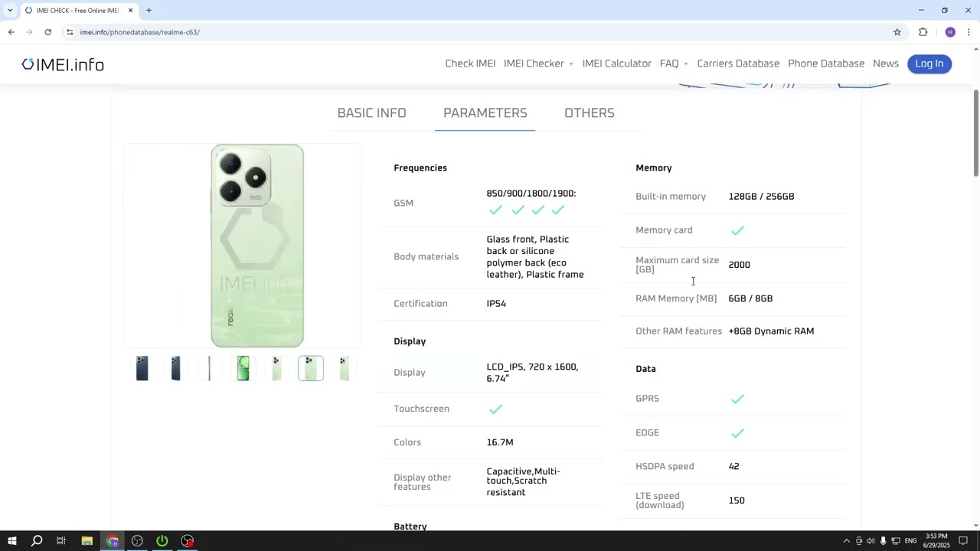This screenshot has width=980, height=551.
Task: Switch to OTHERS tab
Action: (590, 113)
